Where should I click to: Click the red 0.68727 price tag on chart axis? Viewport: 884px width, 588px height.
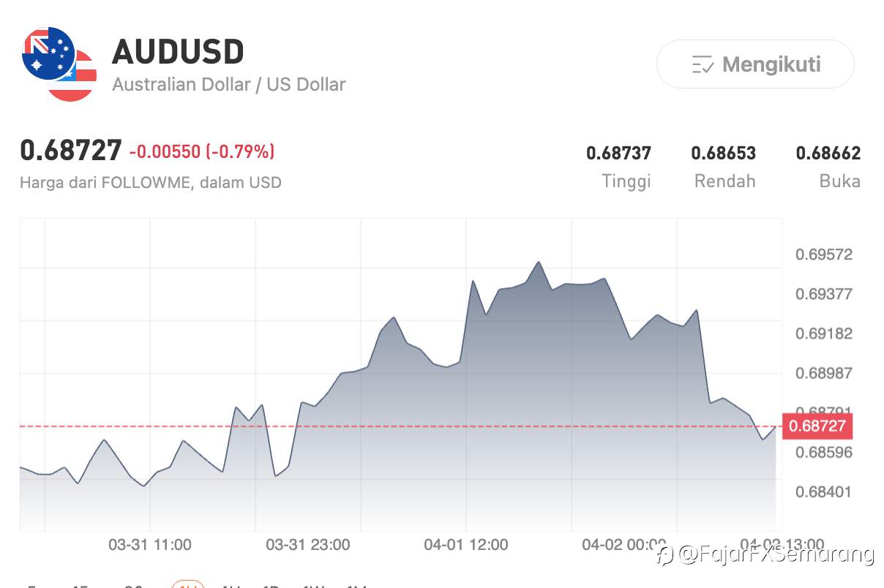click(817, 426)
